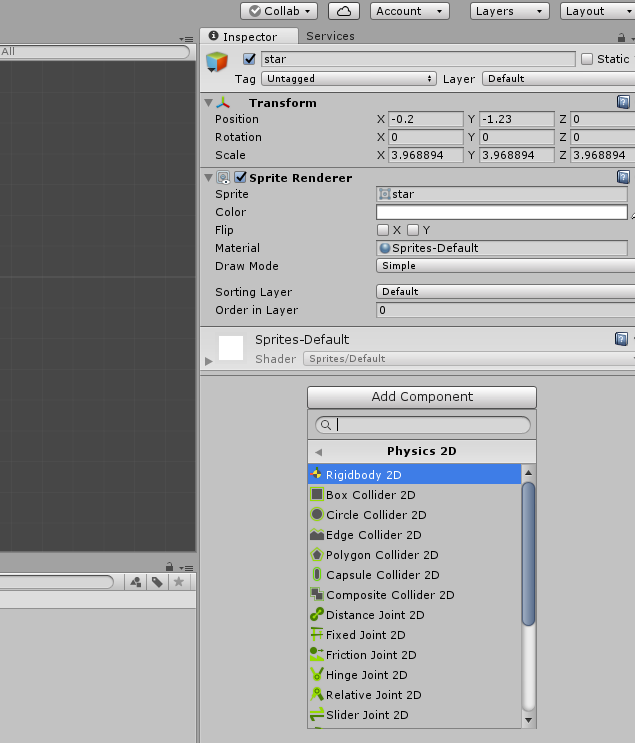Click the cloud services button
The image size is (635, 743).
click(344, 11)
